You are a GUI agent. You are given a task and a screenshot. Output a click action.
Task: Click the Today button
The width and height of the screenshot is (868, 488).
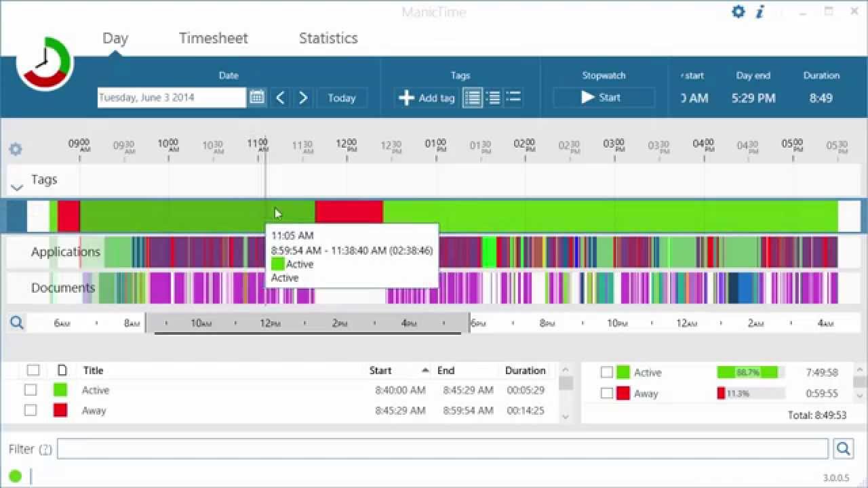(342, 98)
